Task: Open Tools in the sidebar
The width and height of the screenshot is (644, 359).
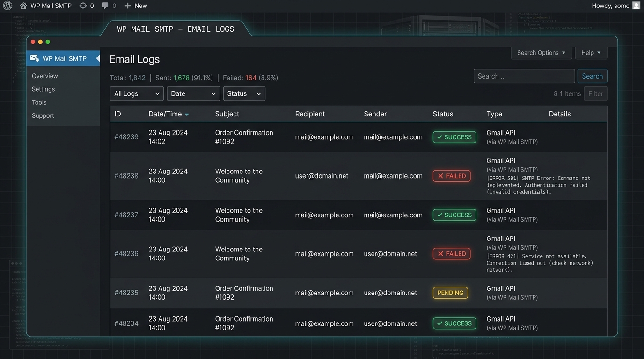Action: [x=39, y=102]
